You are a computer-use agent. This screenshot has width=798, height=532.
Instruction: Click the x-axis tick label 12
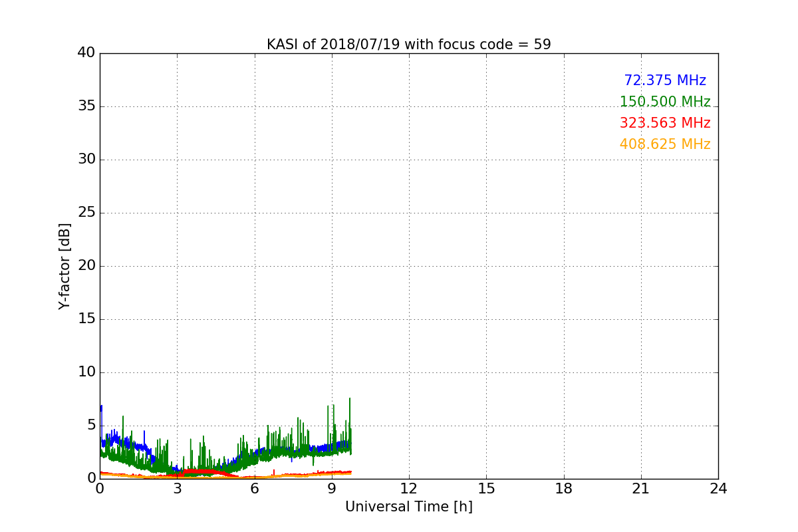click(409, 489)
